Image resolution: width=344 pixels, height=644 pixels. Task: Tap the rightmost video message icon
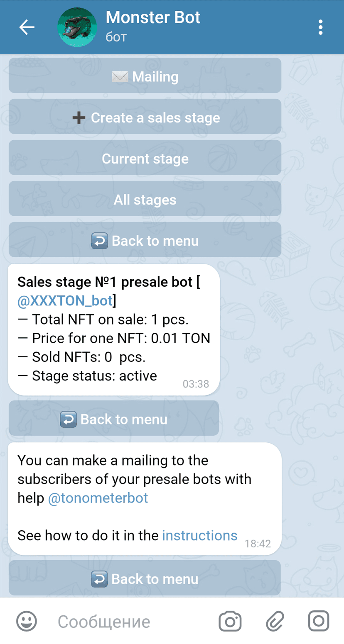coord(319,621)
